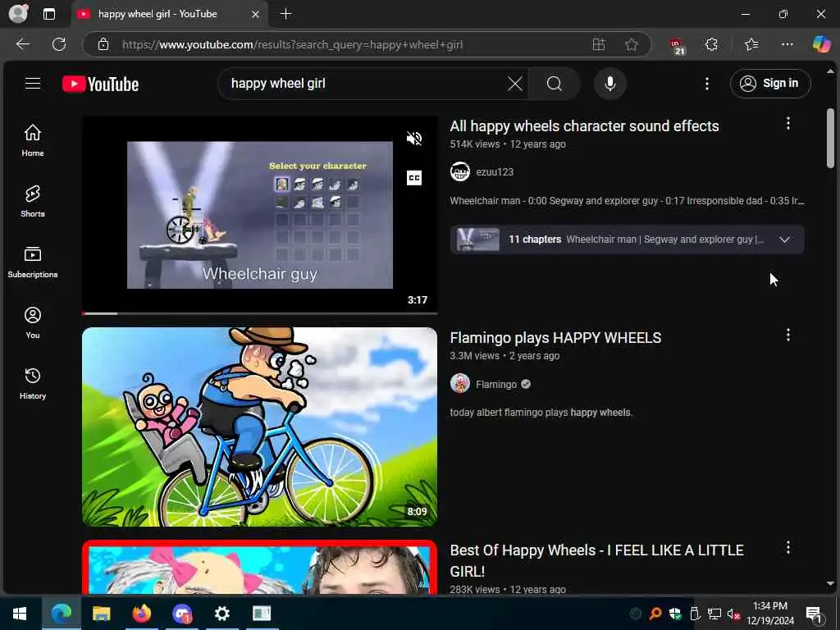Open the Flamingo plays HAPPY WHEELS thumbnail
This screenshot has height=630, width=840.
pos(259,427)
